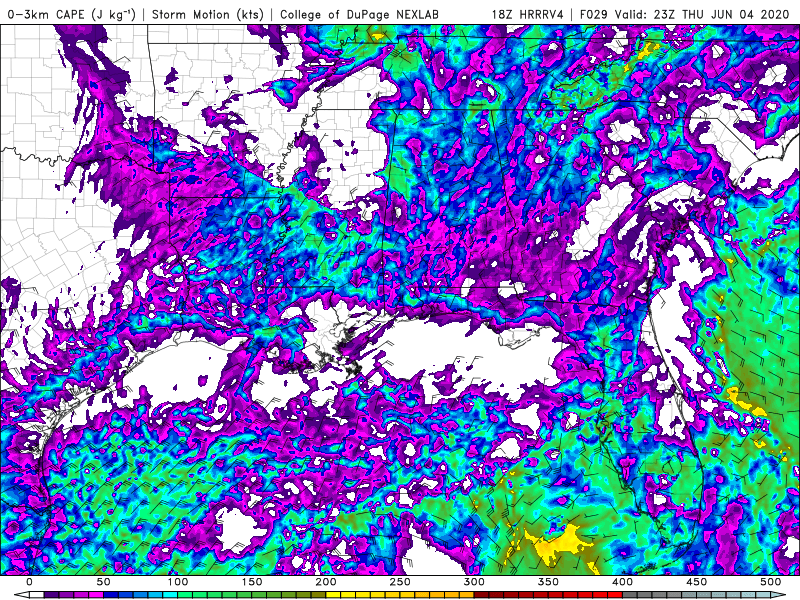Image resolution: width=800 pixels, height=600 pixels.
Task: Click the "250" label on the color scale
Action: point(399,582)
